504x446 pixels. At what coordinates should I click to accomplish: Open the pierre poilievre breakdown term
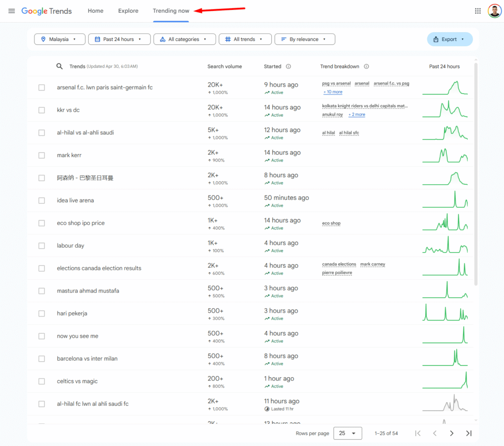coord(337,273)
